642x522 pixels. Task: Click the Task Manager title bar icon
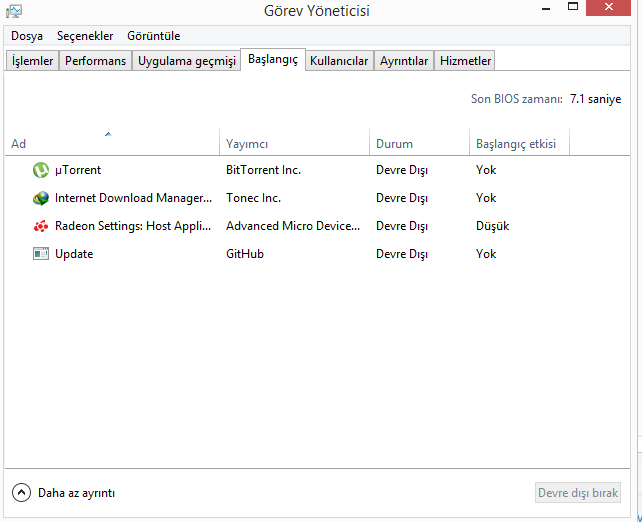[x=14, y=12]
